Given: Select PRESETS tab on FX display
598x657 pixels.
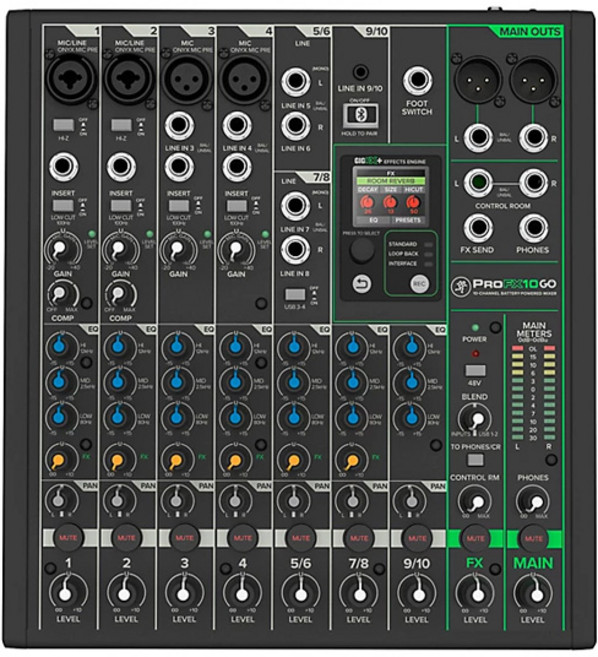Looking at the screenshot, I should (x=408, y=220).
